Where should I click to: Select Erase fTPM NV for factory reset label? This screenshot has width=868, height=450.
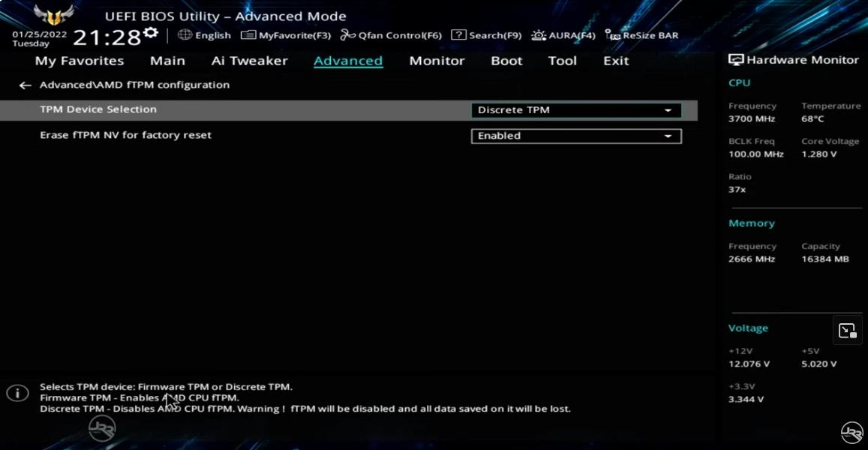click(x=125, y=135)
